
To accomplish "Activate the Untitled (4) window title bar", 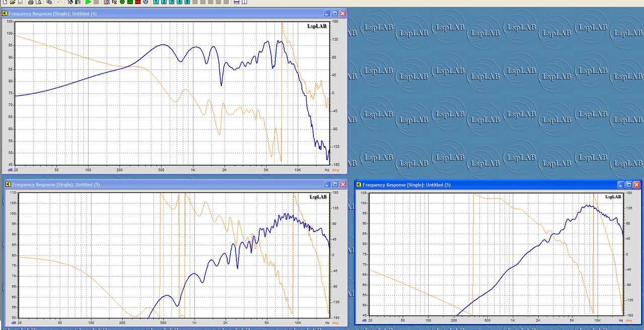I will [174, 14].
